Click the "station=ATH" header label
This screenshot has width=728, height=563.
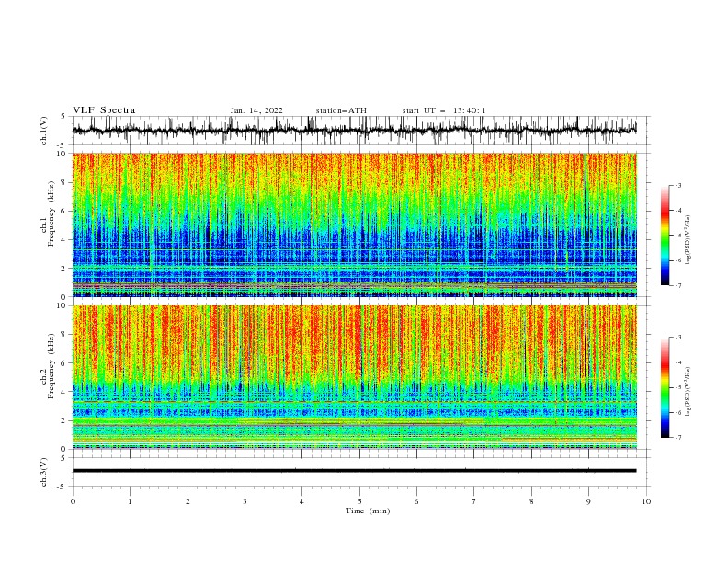341,110
